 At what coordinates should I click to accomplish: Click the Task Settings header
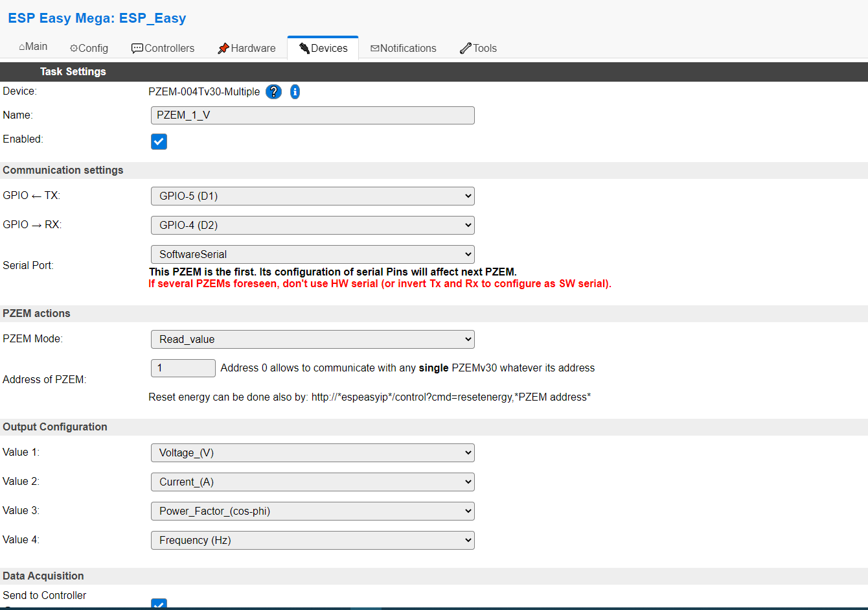tap(73, 71)
